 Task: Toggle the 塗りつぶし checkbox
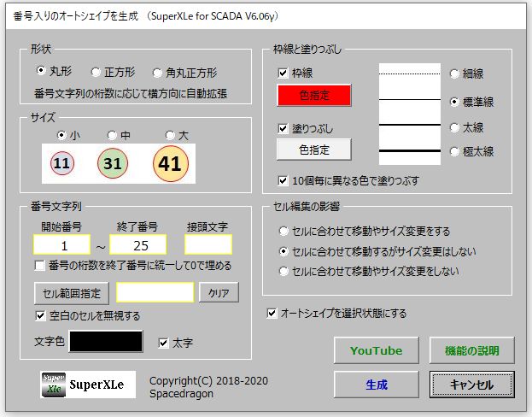(283, 128)
